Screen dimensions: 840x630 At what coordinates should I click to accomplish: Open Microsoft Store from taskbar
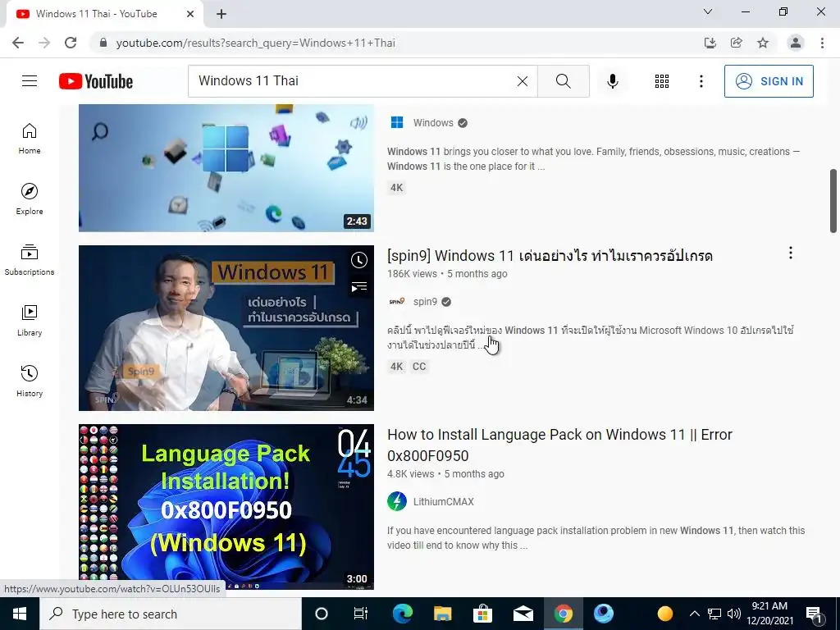point(482,614)
